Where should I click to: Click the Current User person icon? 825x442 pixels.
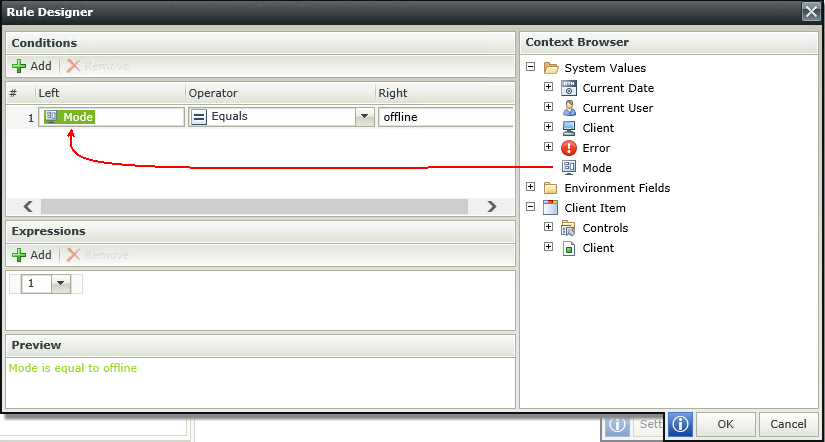(x=569, y=108)
